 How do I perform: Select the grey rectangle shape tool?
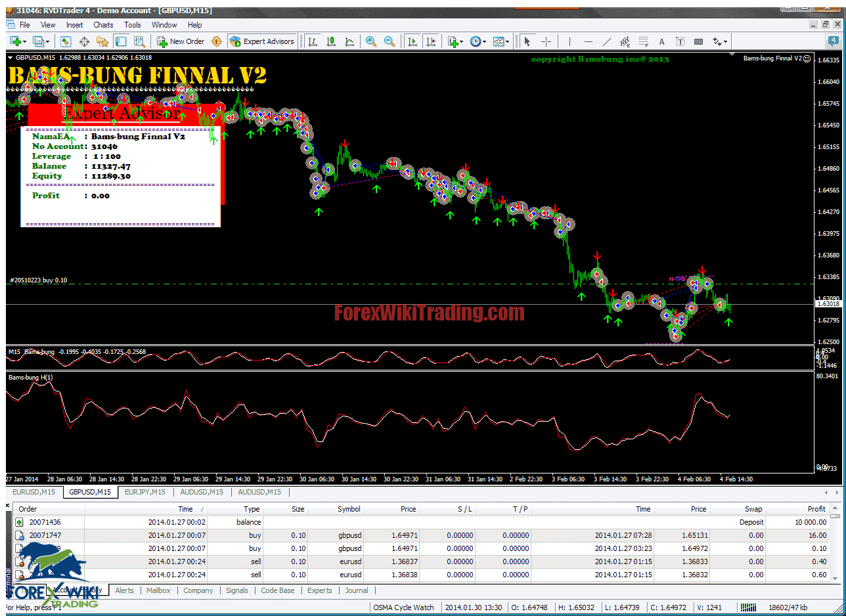(698, 41)
